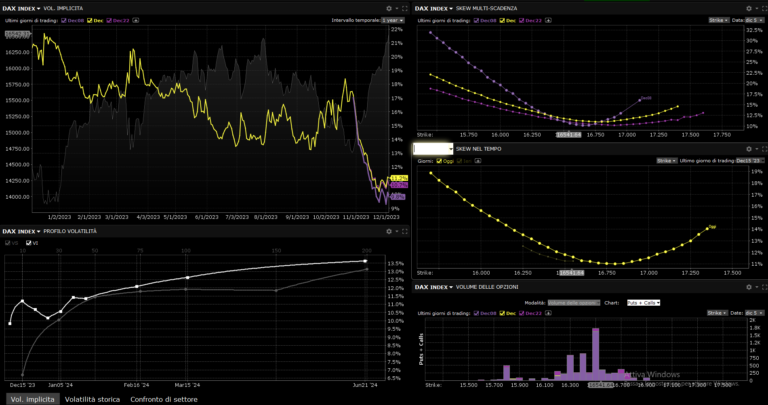Click DAX INDEX symbol in Volume delle Opzioni header
Screen dimensions: 768x405
point(429,288)
